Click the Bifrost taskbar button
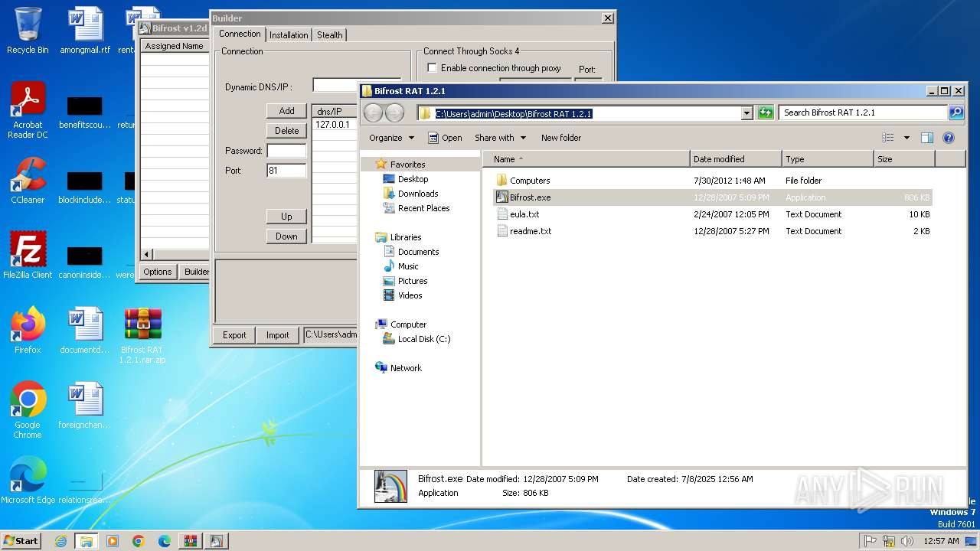 pos(216,541)
